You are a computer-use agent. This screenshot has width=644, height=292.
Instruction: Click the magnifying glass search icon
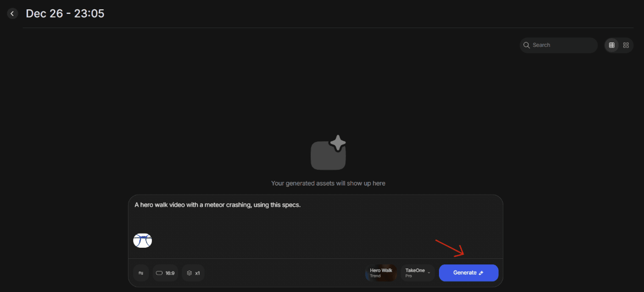[527, 45]
